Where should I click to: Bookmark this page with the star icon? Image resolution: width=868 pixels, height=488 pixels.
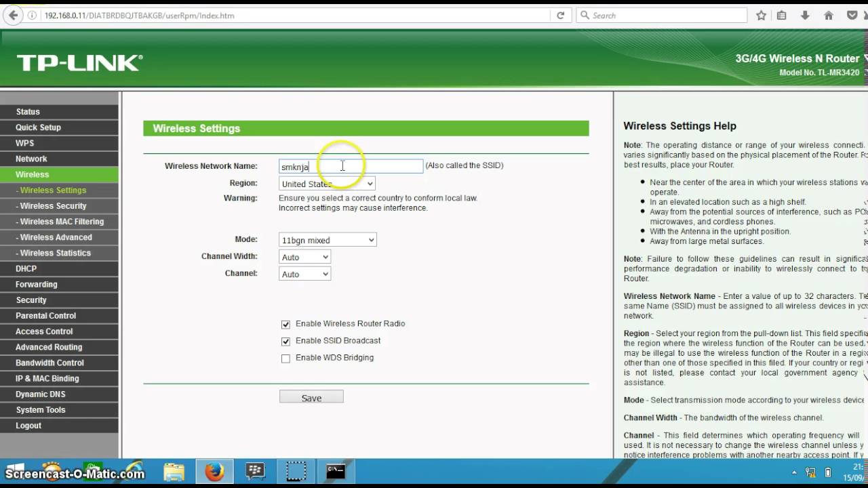(761, 16)
